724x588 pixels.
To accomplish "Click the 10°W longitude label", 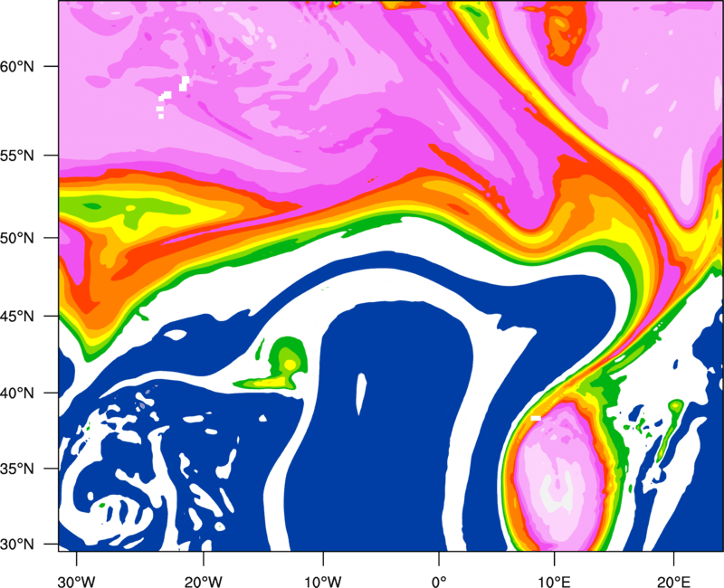I will pos(323,582).
